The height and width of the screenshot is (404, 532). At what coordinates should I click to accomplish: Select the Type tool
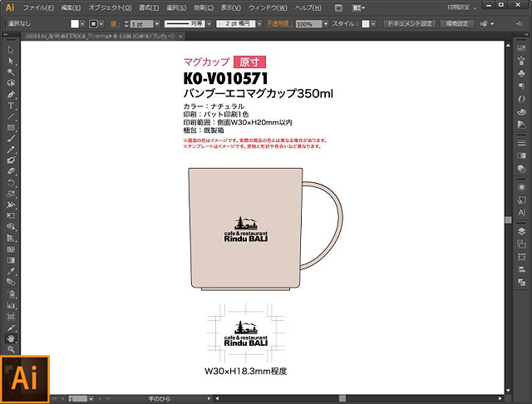tap(11, 106)
